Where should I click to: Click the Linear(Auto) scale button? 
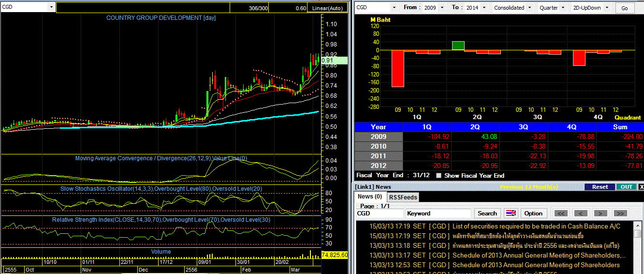[327, 8]
